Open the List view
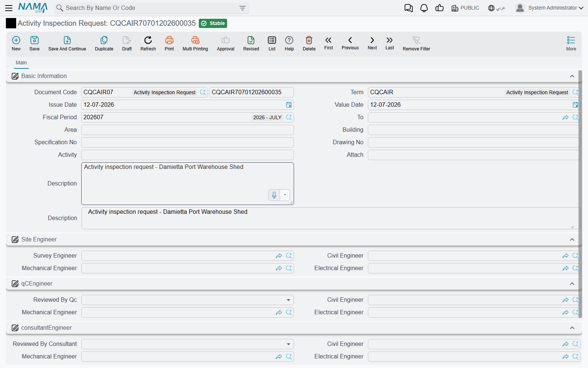 [272, 43]
